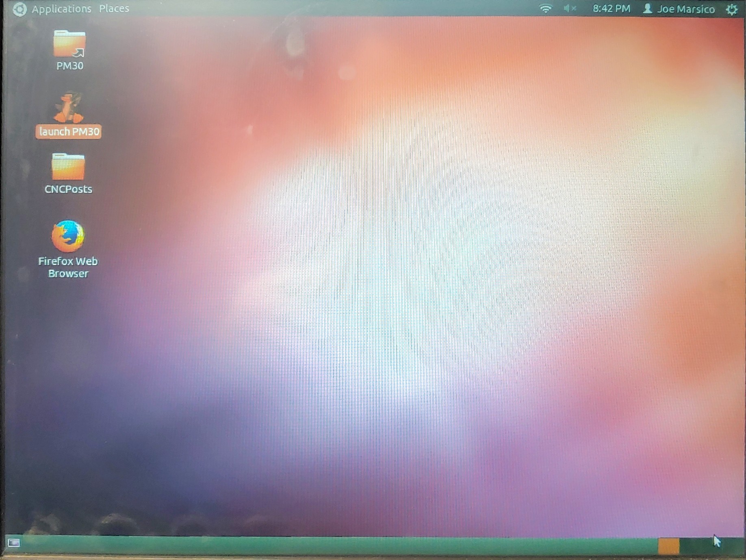This screenshot has height=560, width=746.
Task: Open the system power gear menu
Action: tap(732, 9)
